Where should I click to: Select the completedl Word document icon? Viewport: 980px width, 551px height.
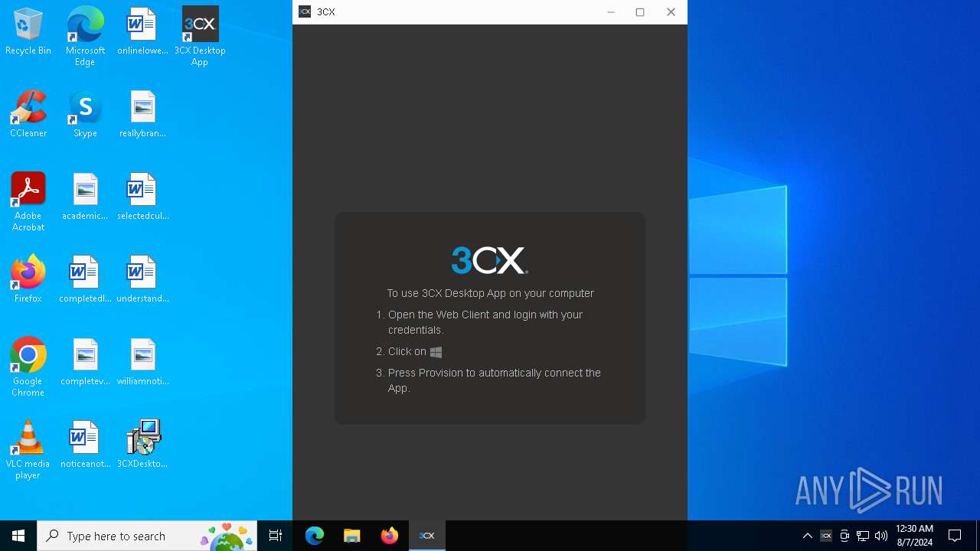click(85, 279)
